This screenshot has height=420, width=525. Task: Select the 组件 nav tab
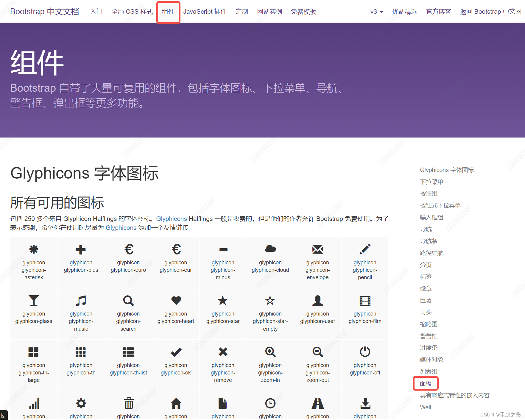[168, 12]
